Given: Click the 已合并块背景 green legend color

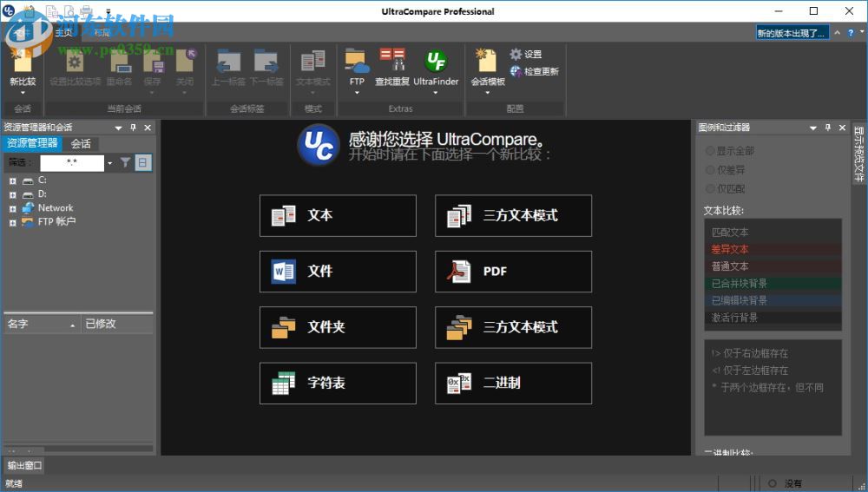Looking at the screenshot, I should pyautogui.click(x=773, y=284).
